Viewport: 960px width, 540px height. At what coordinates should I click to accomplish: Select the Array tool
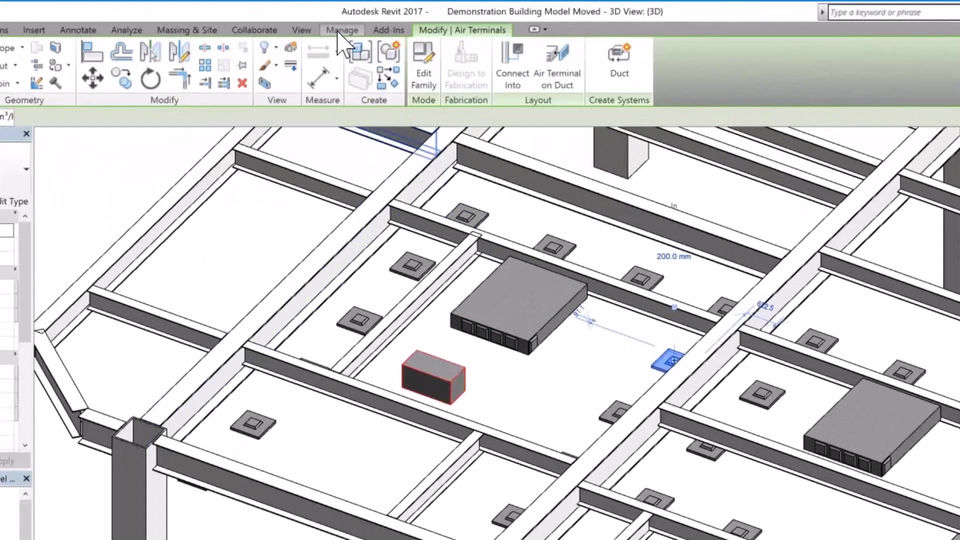[x=204, y=65]
